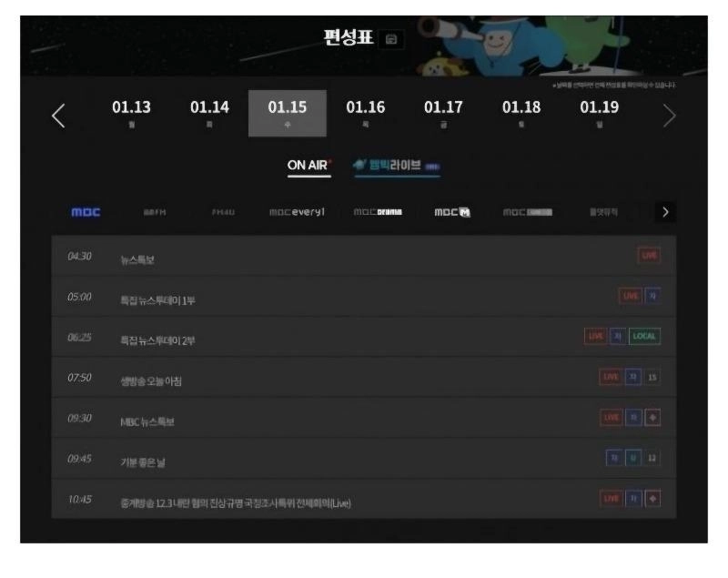Viewport: 728px width, 578px height.
Task: Select the date 01.19
Action: (599, 114)
